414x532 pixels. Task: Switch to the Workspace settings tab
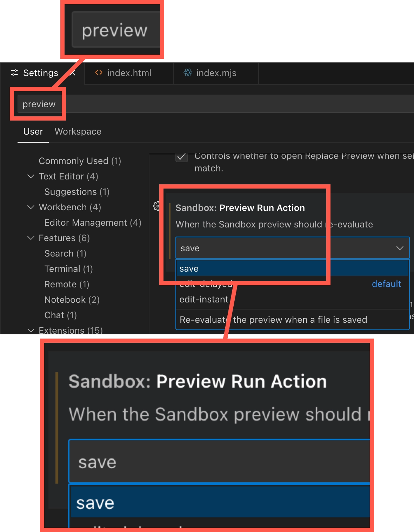(78, 131)
